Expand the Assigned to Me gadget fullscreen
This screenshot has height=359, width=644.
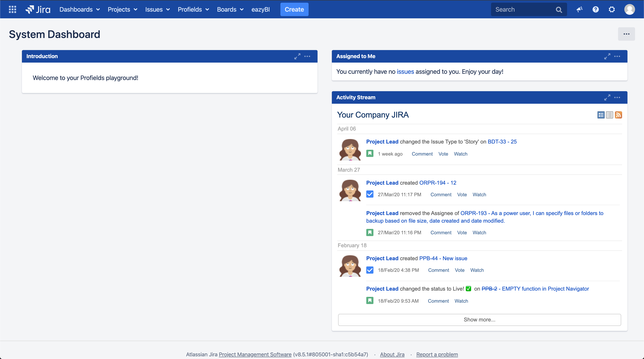(607, 56)
